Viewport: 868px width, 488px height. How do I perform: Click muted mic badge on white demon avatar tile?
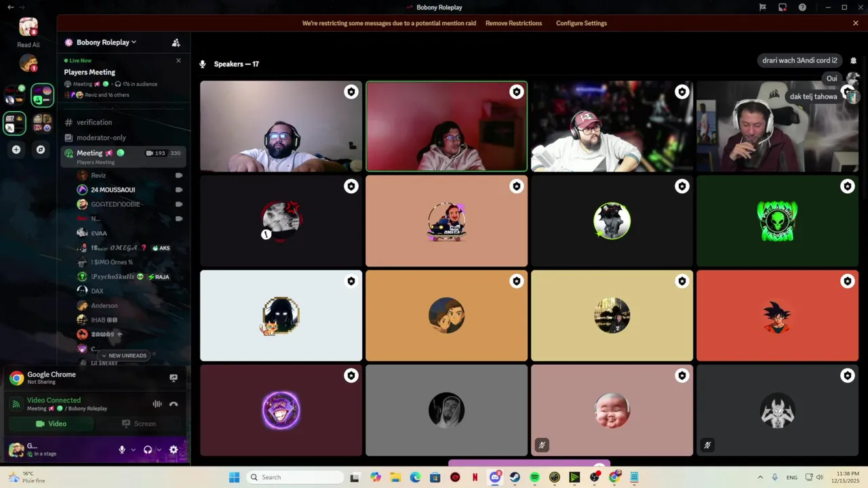[x=707, y=445]
